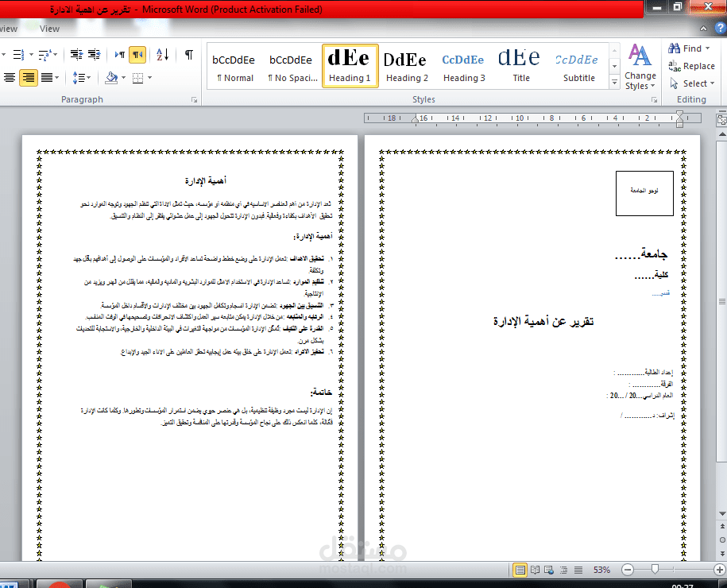Click Increase Indent in the Paragraph group
Viewport: 727px width, 588px height.
click(x=95, y=55)
